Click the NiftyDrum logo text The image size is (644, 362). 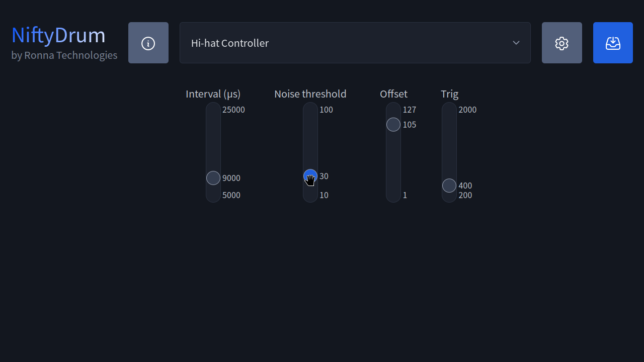[x=58, y=35]
